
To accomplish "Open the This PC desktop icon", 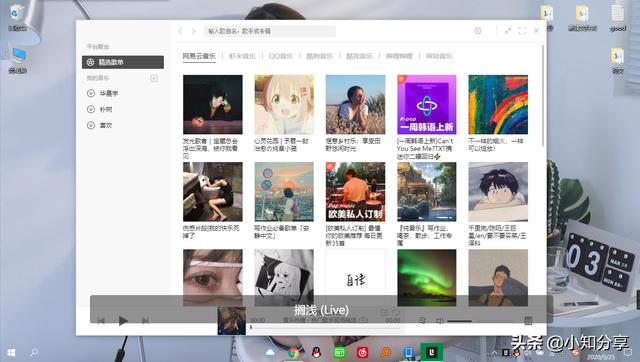I will pos(18,60).
